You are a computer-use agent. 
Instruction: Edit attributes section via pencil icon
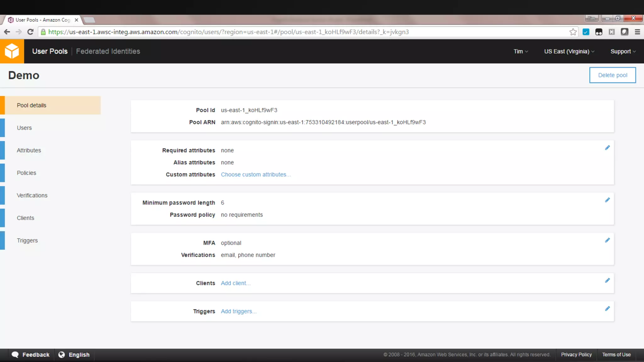pyautogui.click(x=607, y=148)
